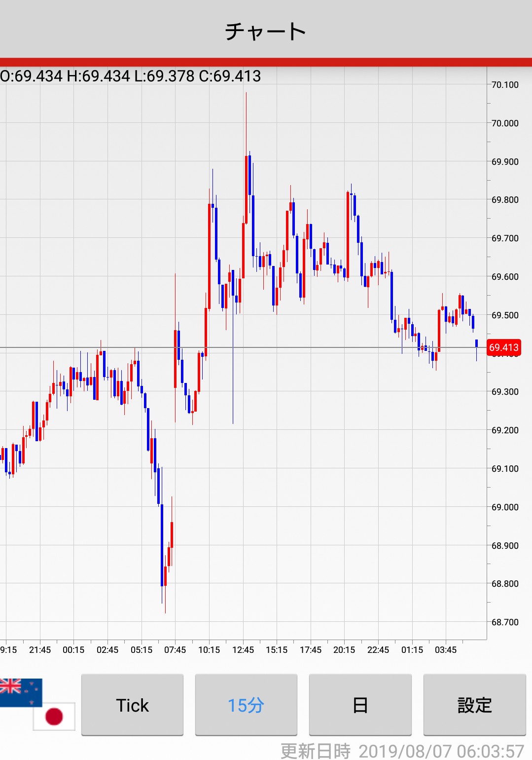Tap the OHLC readout text
Image resolution: width=532 pixels, height=760 pixels.
click(131, 76)
